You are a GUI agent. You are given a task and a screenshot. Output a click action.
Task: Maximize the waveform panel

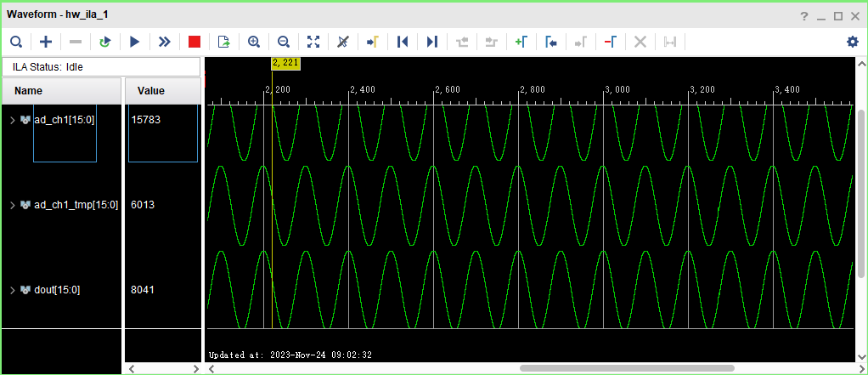(x=838, y=16)
